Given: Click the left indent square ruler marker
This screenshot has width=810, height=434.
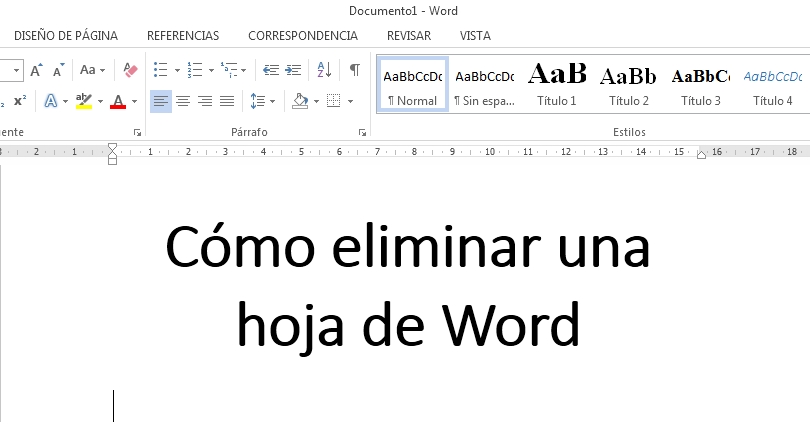Looking at the screenshot, I should pyautogui.click(x=113, y=162).
